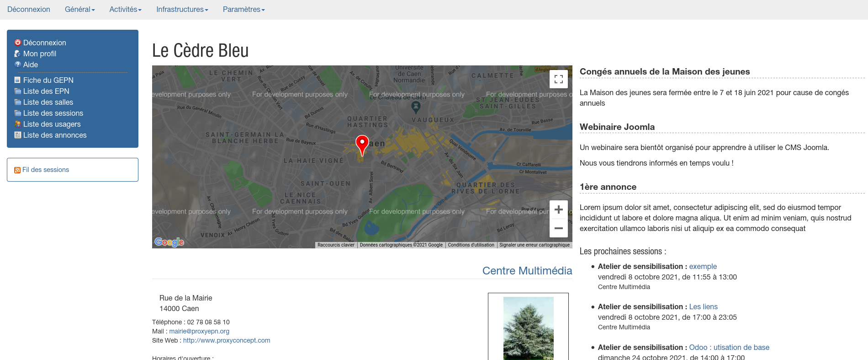
Task: Click the red Déconnexion power icon in sidebar
Action: tap(18, 43)
